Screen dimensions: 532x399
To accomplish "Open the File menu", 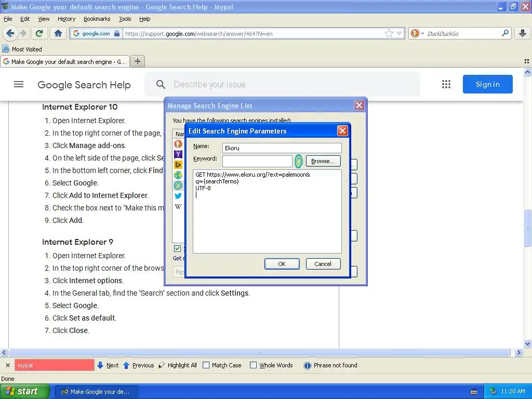I will point(8,19).
